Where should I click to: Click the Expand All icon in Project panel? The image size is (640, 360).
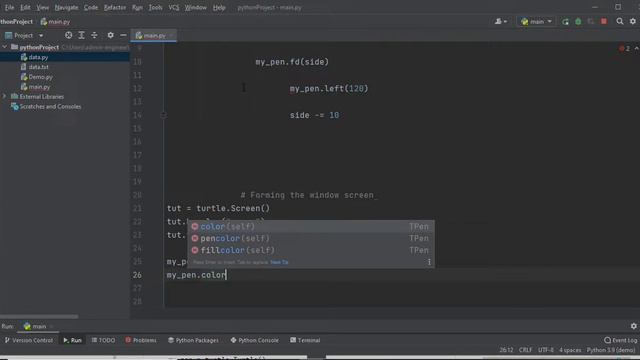[82, 36]
